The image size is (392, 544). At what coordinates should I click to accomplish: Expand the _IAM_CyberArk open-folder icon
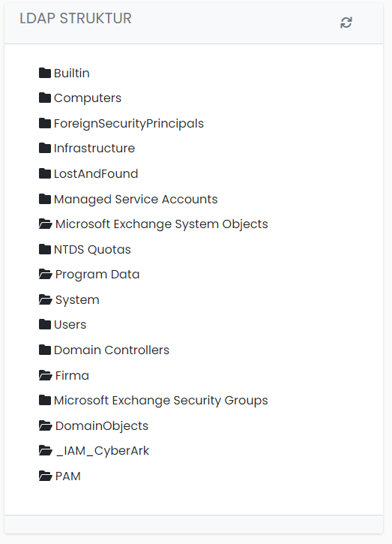[x=46, y=451]
